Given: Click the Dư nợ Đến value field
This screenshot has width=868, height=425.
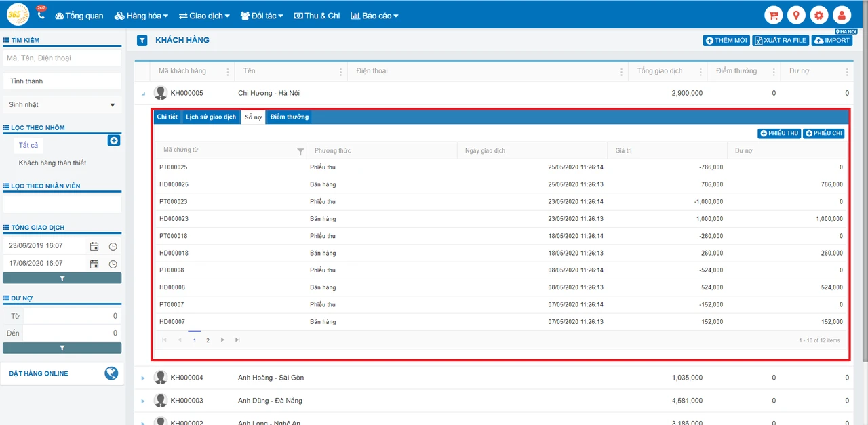Looking at the screenshot, I should [x=72, y=333].
